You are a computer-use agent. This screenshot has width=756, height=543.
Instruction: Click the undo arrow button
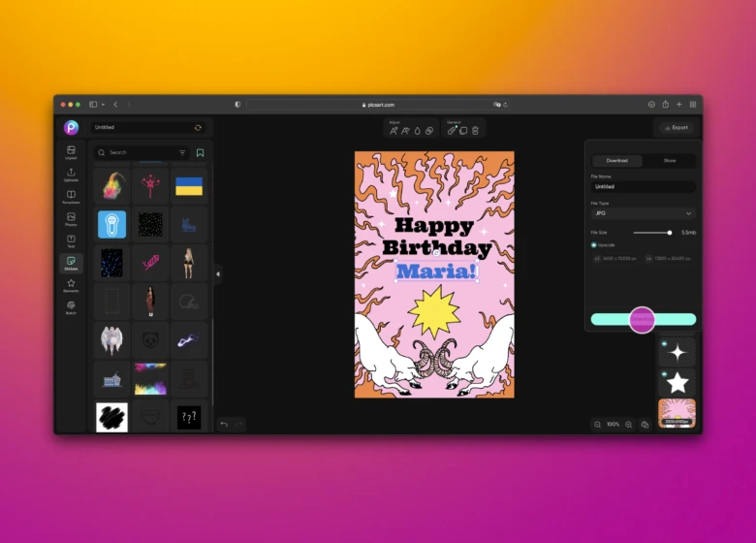pos(224,424)
